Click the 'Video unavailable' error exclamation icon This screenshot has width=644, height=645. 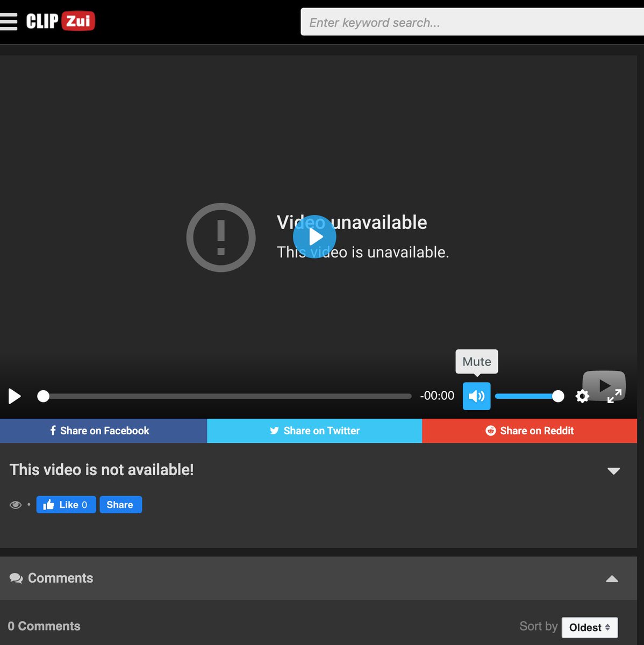pos(221,237)
